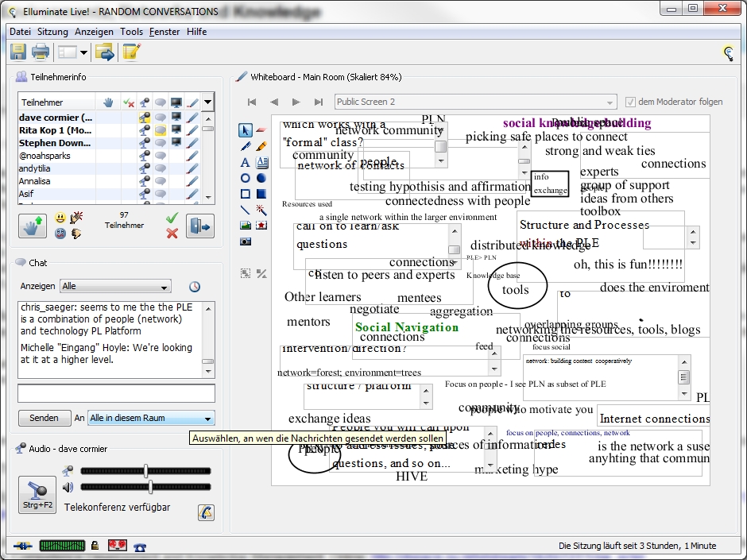
Task: Print using the printer toolbar icon
Action: [41, 52]
